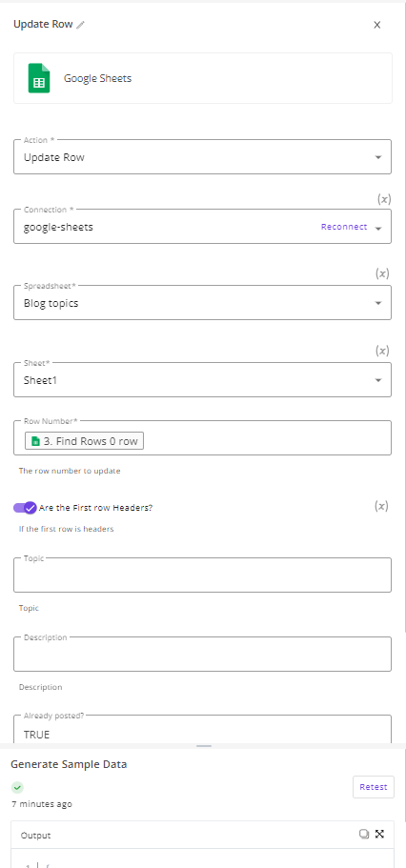The image size is (406, 868).
Task: Click into the Topic input field
Action: [x=202, y=575]
